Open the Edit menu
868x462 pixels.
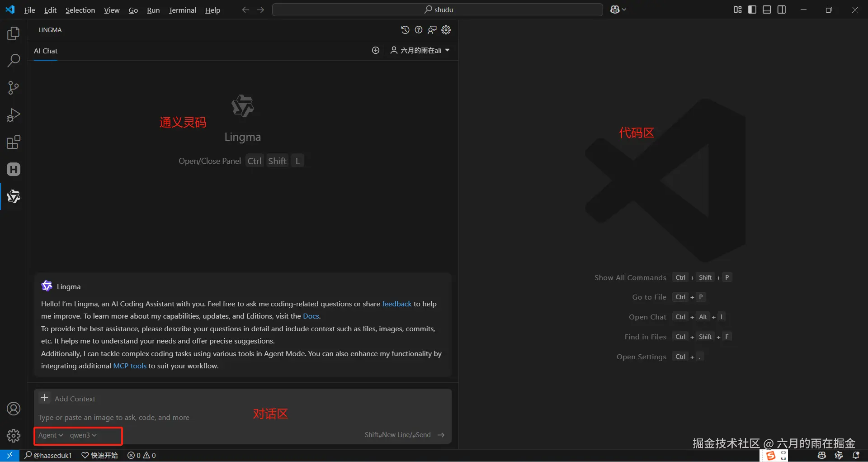(50, 10)
